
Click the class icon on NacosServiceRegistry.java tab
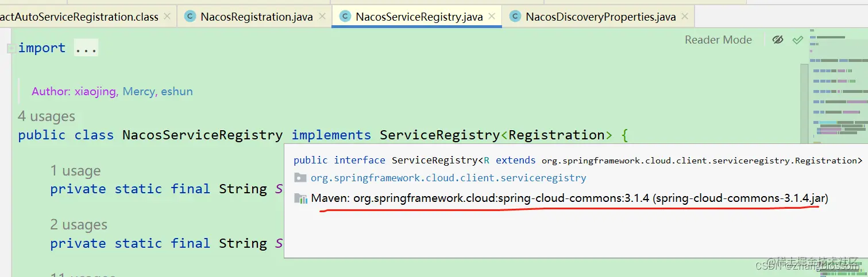click(x=345, y=17)
